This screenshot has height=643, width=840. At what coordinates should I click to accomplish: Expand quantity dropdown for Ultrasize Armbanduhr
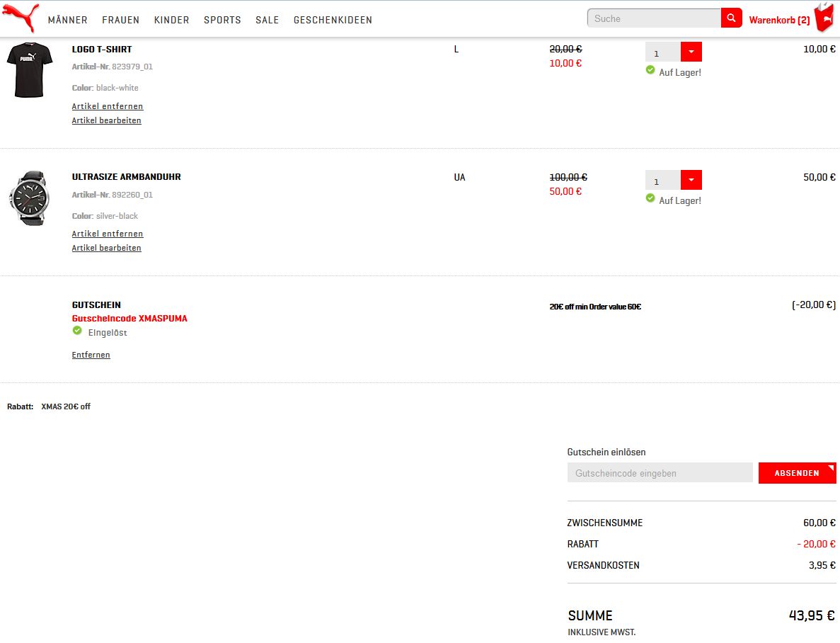(691, 180)
